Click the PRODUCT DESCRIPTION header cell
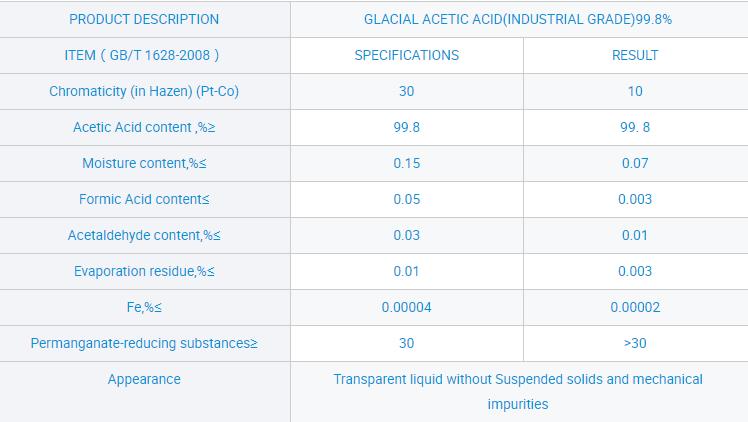The height and width of the screenshot is (422, 748). pyautogui.click(x=144, y=19)
